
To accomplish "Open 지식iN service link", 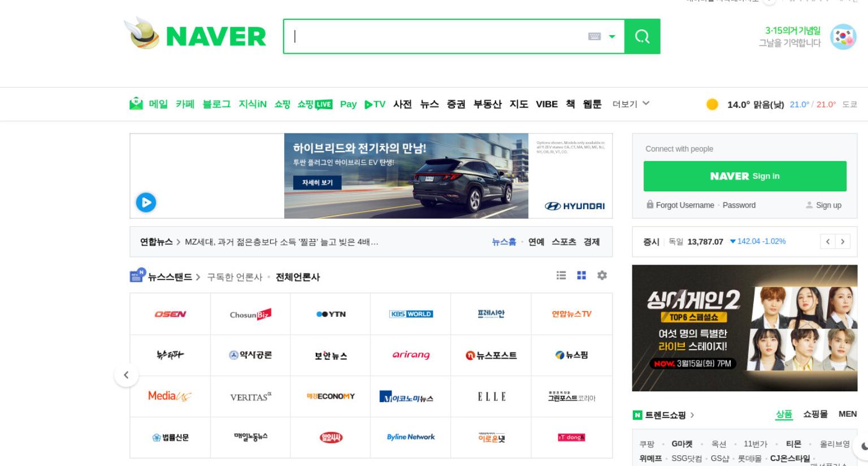I will click(x=252, y=104).
